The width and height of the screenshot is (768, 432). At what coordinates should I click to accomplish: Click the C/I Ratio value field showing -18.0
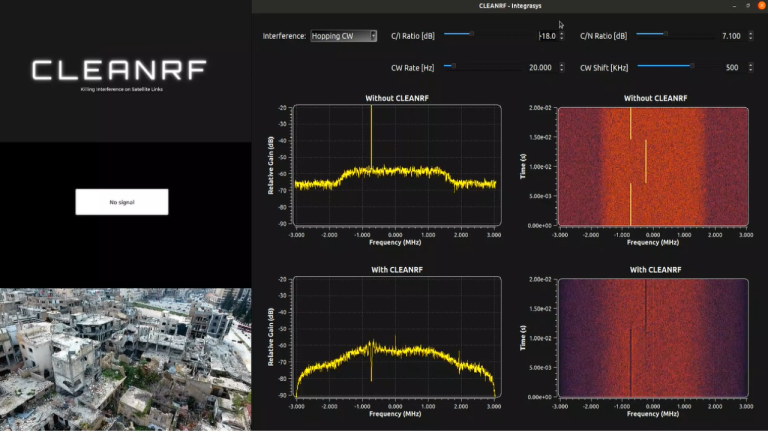[x=546, y=36]
